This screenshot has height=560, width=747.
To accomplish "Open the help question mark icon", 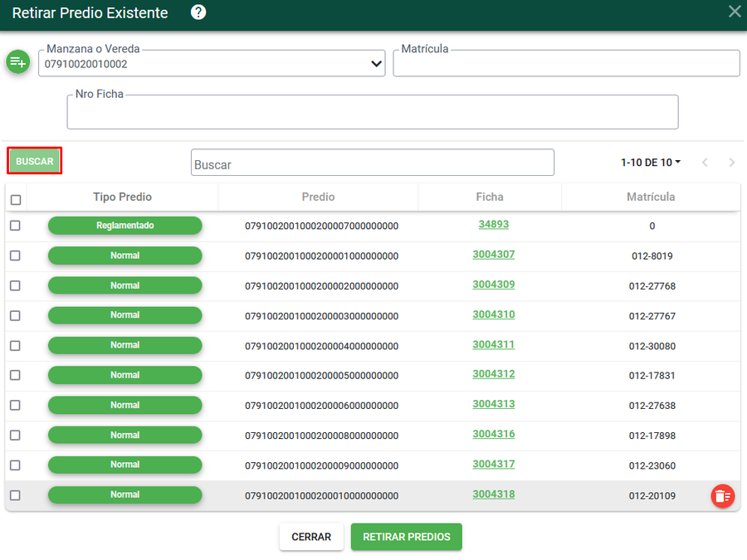I will point(198,12).
